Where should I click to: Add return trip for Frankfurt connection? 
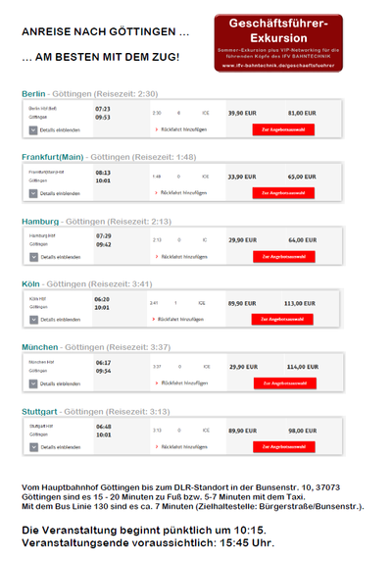(181, 193)
